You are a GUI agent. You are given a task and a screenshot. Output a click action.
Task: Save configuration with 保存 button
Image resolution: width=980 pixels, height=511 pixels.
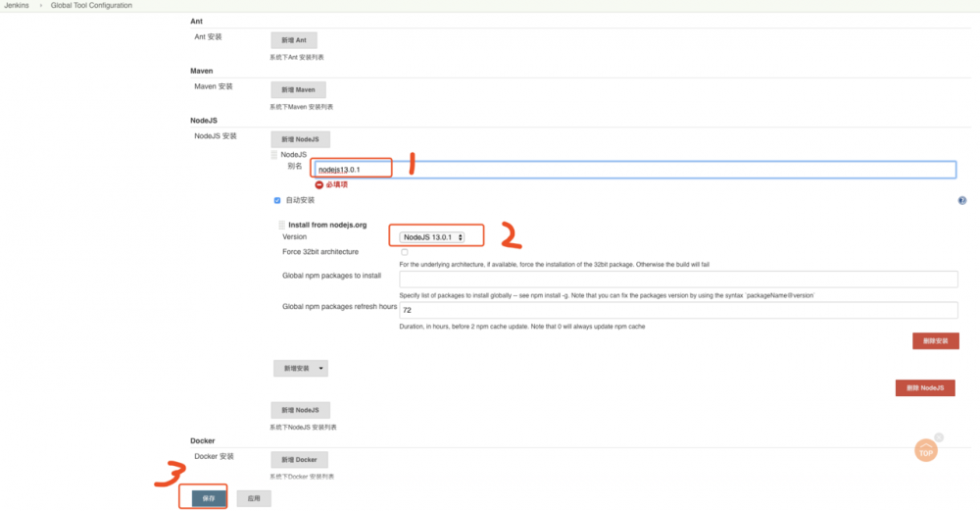coord(209,498)
